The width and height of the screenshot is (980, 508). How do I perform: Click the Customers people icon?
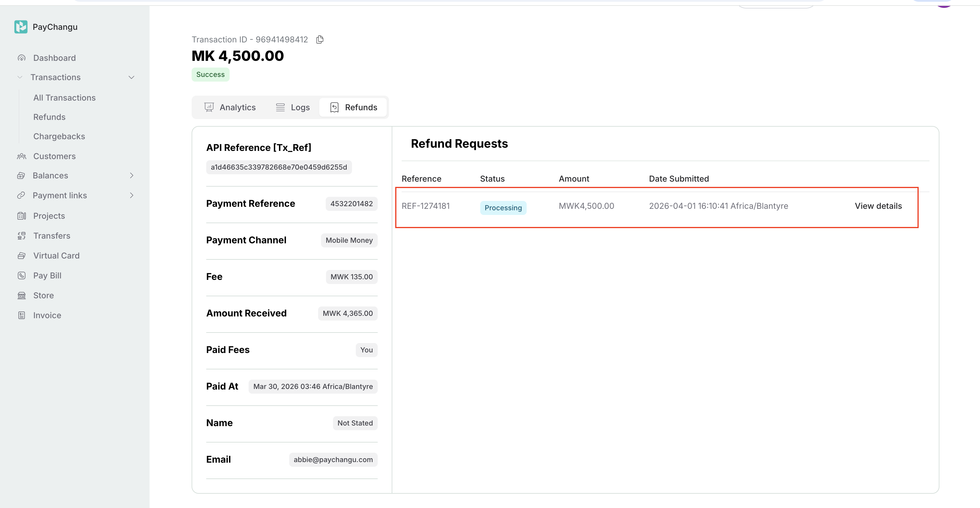click(x=22, y=156)
